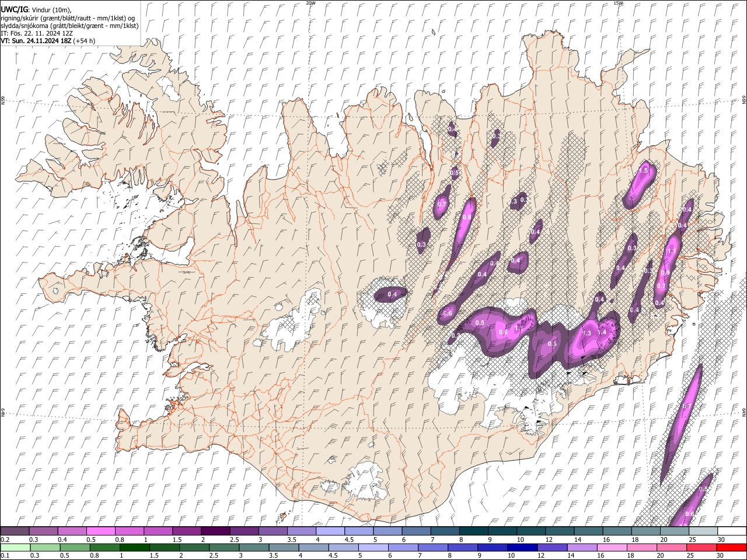Click the 1.5 snowfall value in northeast
Image resolution: width=747 pixels, height=560 pixels.
pyautogui.click(x=644, y=171)
